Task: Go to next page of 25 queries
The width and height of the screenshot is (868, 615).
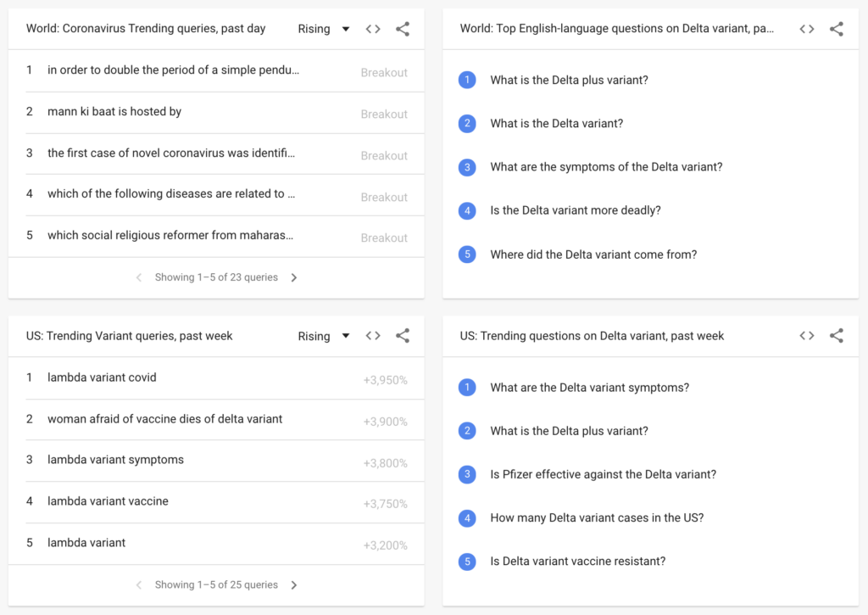Action: pyautogui.click(x=294, y=585)
